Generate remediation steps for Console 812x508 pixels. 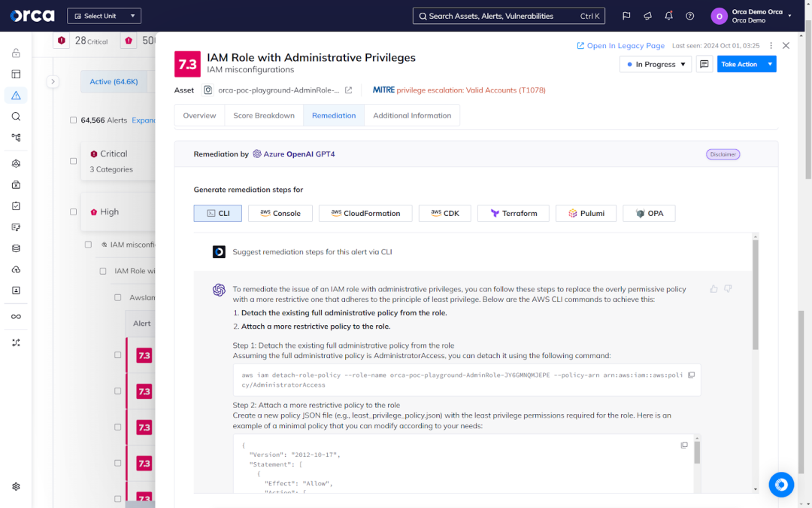(280, 213)
